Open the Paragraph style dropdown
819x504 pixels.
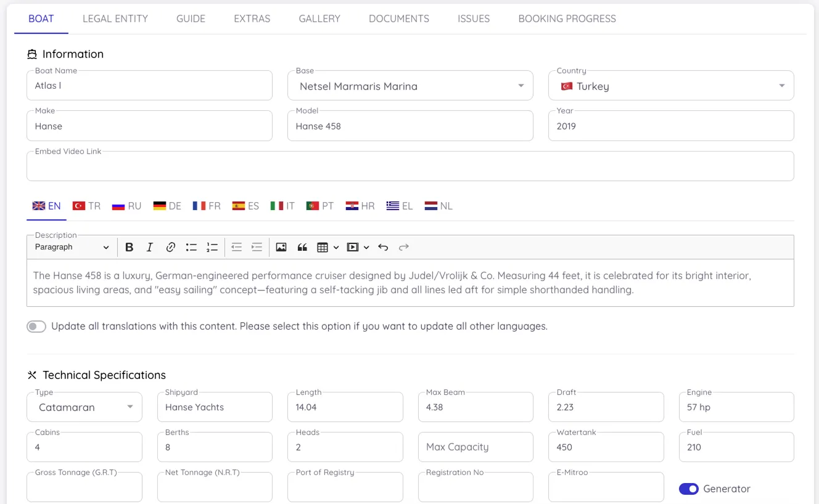pos(72,247)
